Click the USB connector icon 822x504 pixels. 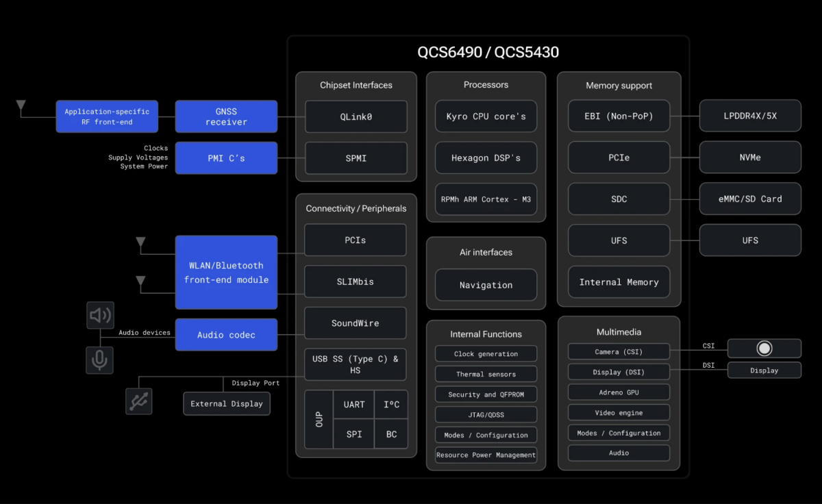click(138, 401)
